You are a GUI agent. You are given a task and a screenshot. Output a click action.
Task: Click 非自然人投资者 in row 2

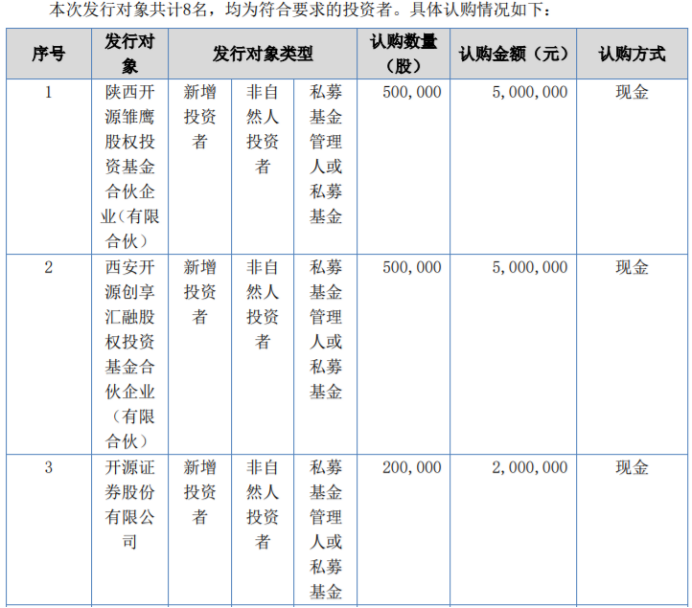click(263, 305)
